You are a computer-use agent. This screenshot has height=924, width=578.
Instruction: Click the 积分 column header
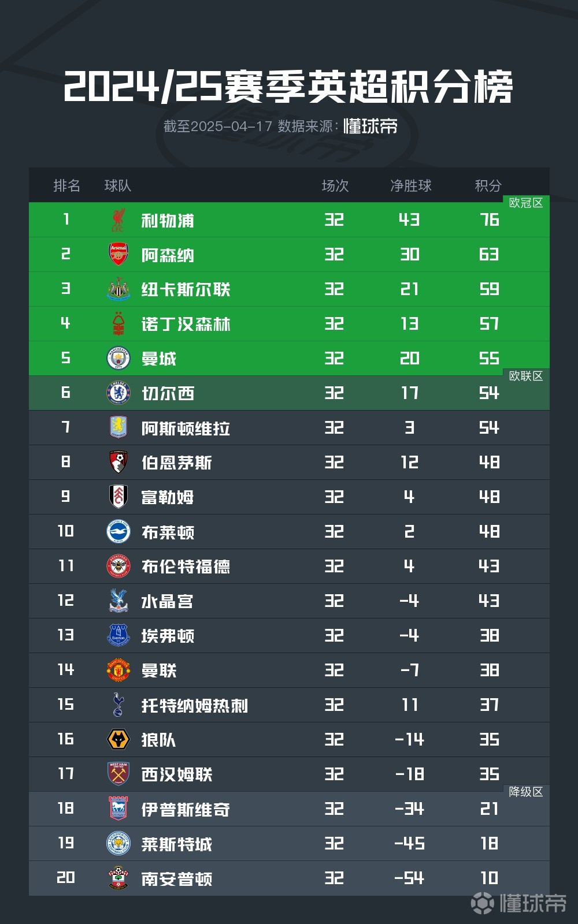coord(488,185)
